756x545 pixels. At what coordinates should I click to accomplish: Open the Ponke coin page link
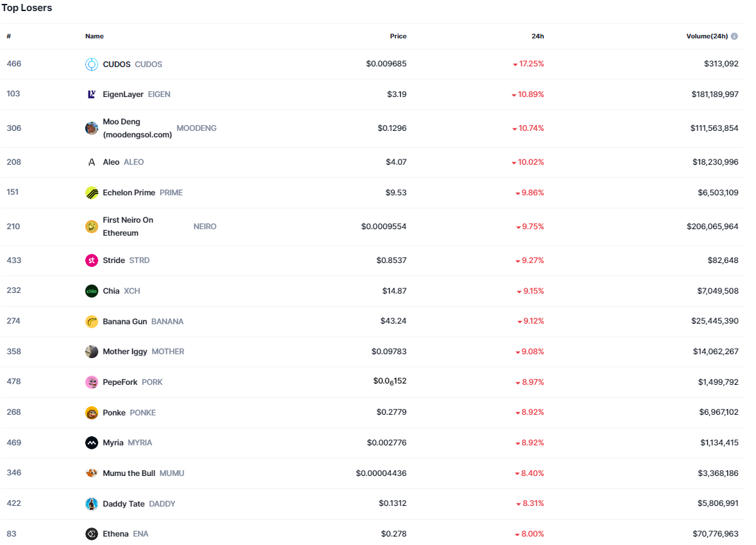[x=115, y=413]
